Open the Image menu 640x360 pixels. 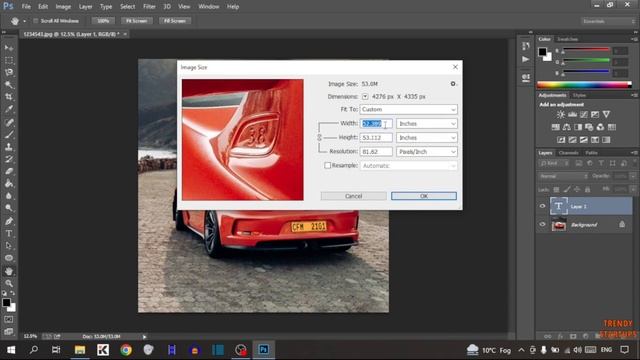pyautogui.click(x=63, y=7)
